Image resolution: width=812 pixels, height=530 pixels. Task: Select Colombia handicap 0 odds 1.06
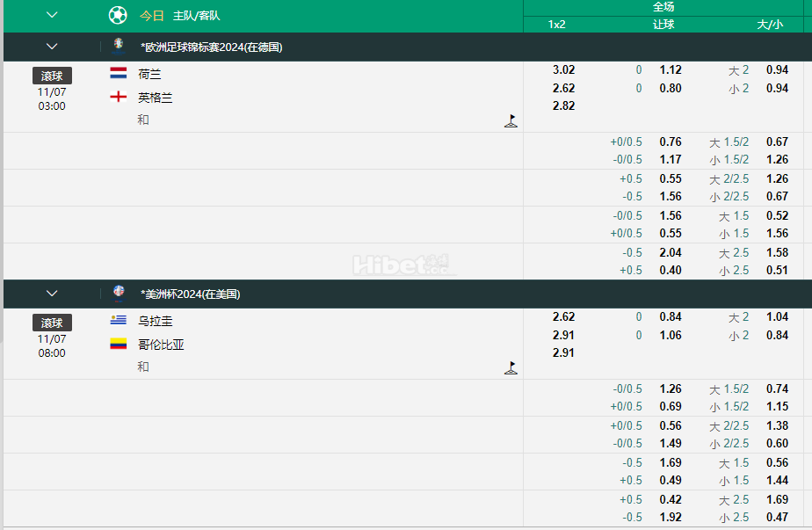tap(671, 335)
